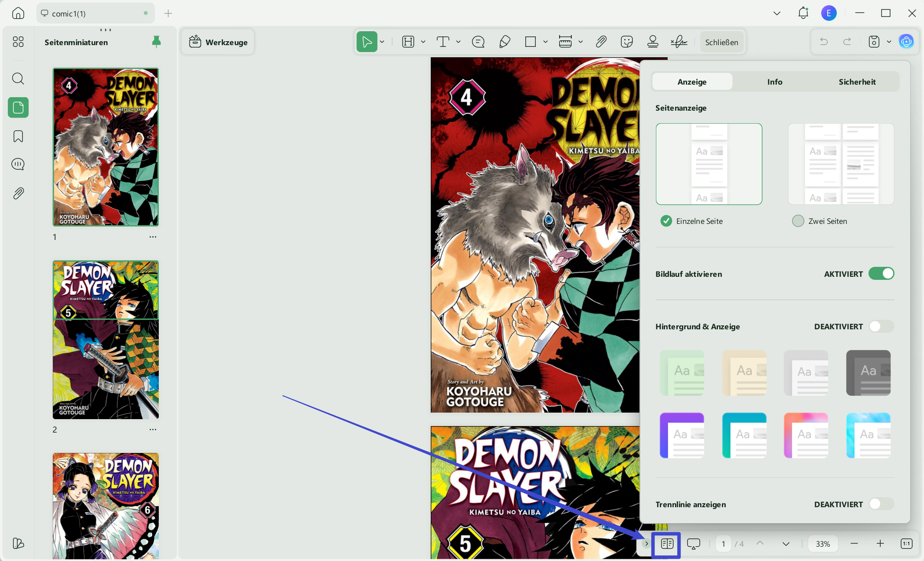Open the tab list chevron in title bar
The image size is (924, 561).
tap(777, 13)
